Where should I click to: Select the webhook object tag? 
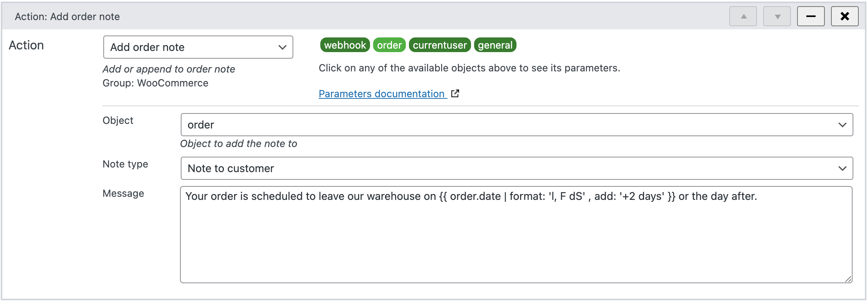tap(345, 45)
